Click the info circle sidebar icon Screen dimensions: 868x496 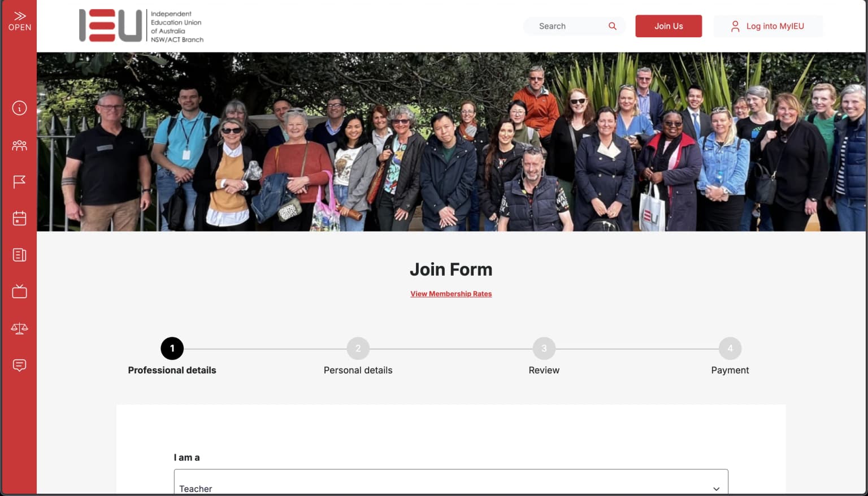click(x=20, y=108)
